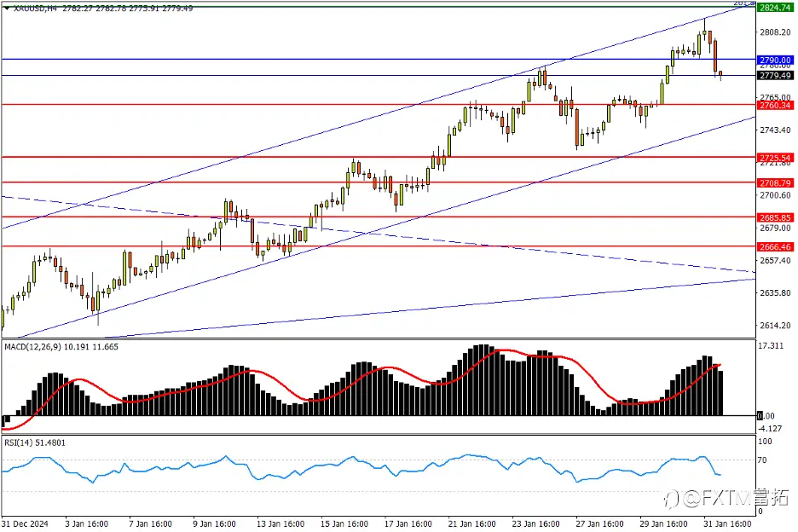Select the blue 2790.00 price label

point(775,60)
